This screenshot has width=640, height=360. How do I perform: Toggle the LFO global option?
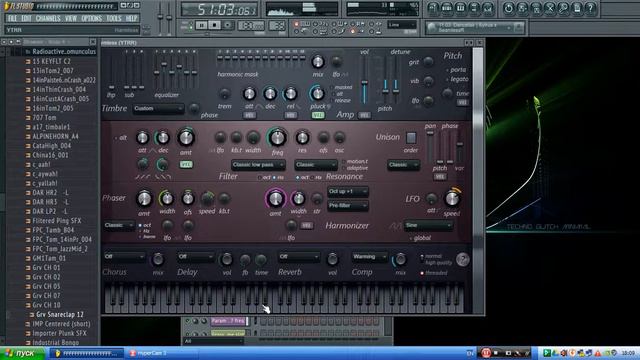[420, 238]
